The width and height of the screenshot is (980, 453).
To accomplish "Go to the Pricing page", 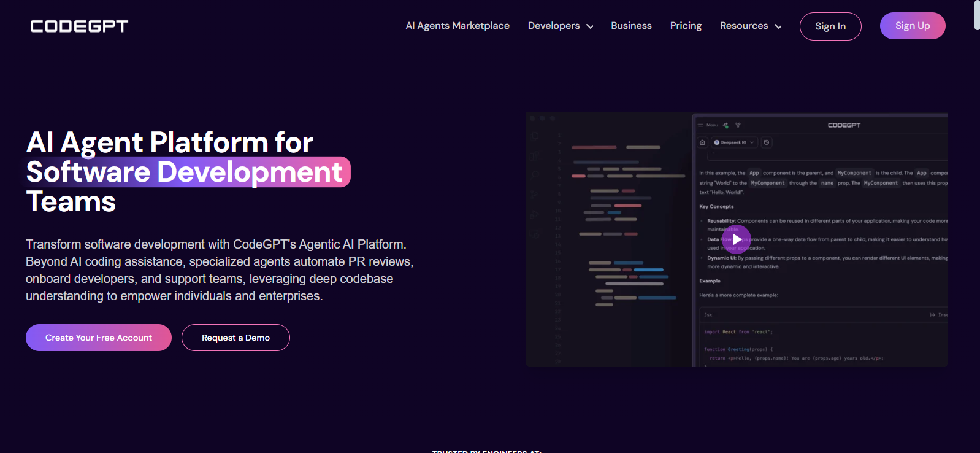I will pyautogui.click(x=686, y=26).
